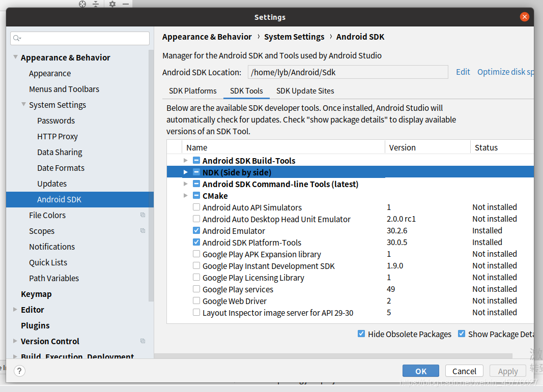The width and height of the screenshot is (543, 392).
Task: Check Google Play Instant Development SDK
Action: [x=196, y=266]
